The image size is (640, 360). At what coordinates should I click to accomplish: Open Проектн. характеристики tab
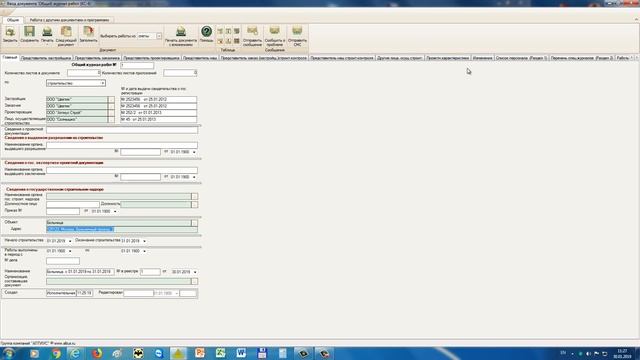click(x=447, y=58)
